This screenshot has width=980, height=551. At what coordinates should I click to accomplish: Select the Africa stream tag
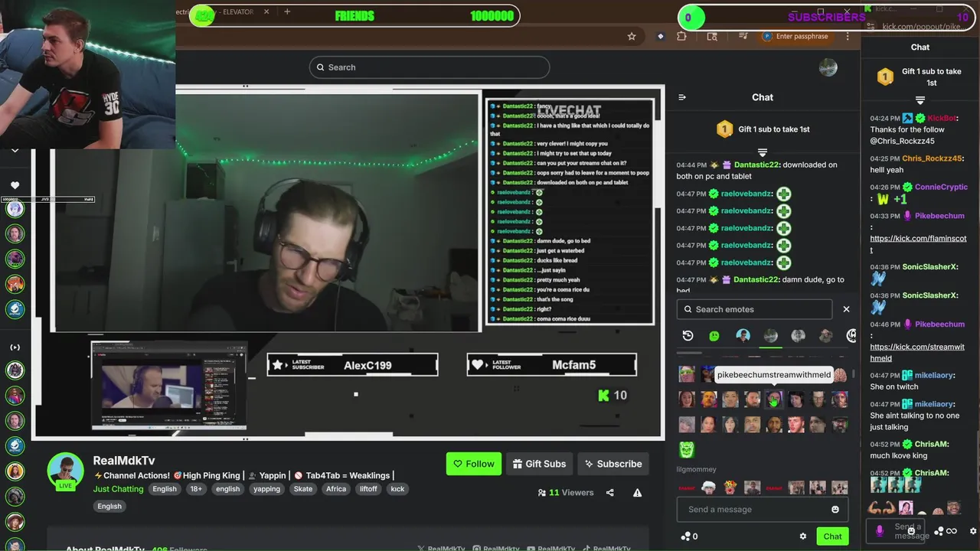point(336,489)
